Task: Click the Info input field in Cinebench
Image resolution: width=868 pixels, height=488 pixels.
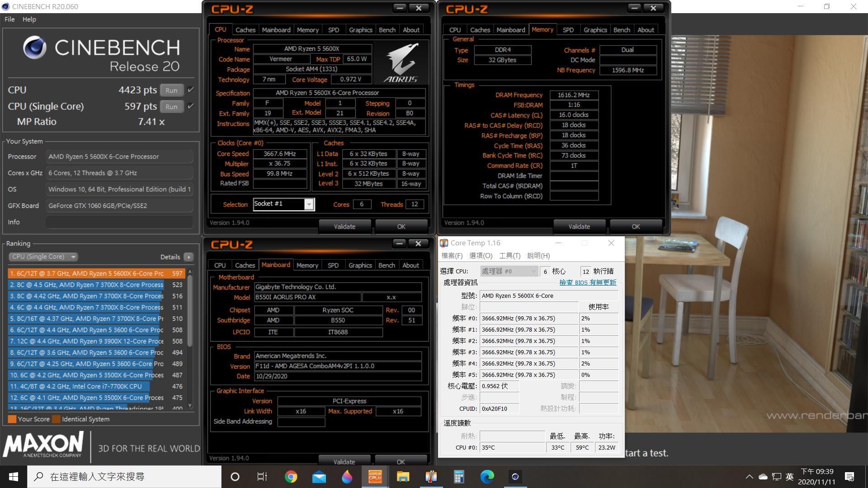Action: click(119, 222)
